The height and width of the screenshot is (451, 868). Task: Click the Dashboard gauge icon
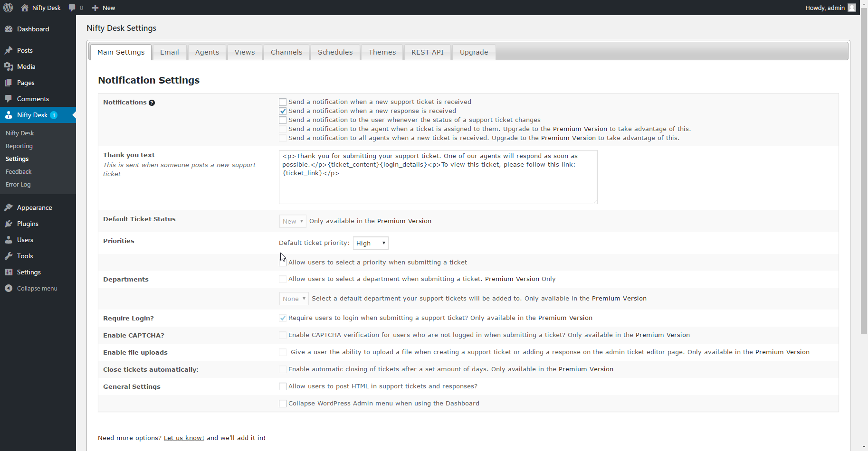9,29
